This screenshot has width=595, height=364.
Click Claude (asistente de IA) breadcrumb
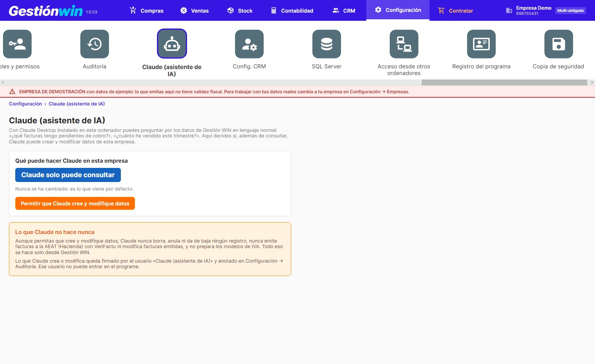pos(77,104)
